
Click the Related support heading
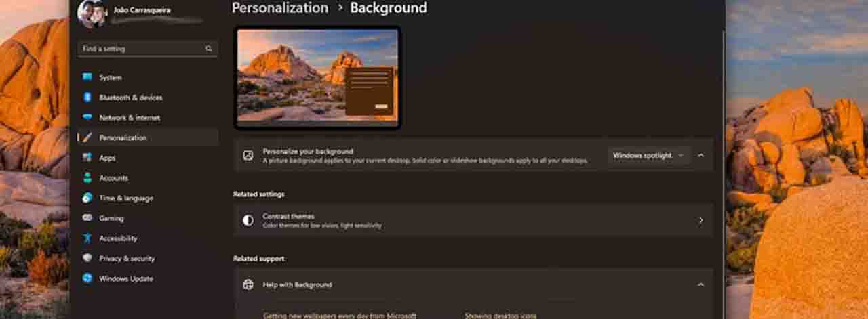pos(259,259)
